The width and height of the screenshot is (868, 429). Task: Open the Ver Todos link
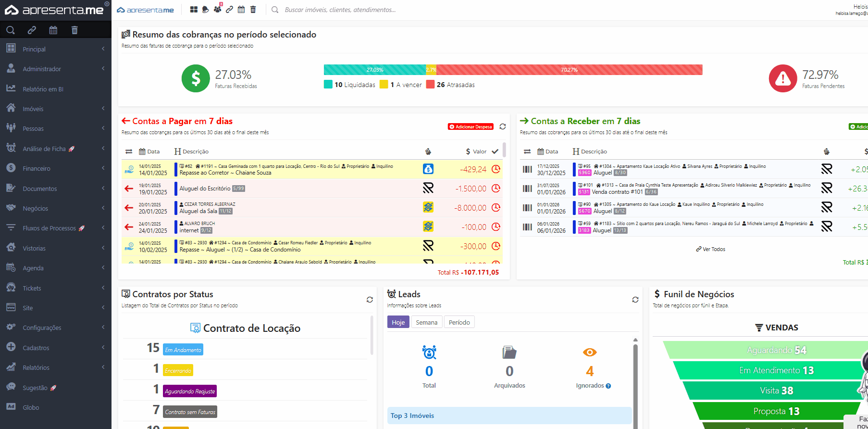click(711, 249)
